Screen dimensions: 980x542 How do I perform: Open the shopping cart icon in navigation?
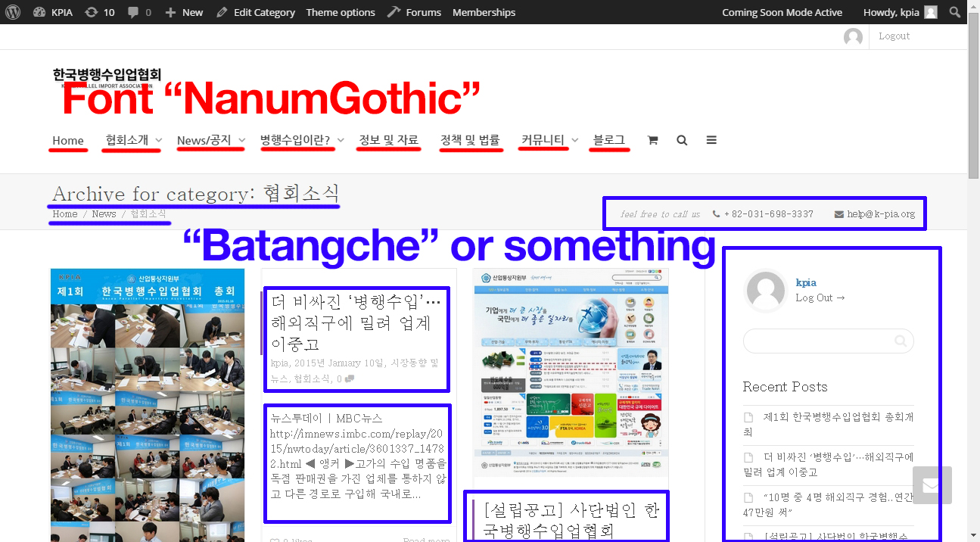click(652, 140)
